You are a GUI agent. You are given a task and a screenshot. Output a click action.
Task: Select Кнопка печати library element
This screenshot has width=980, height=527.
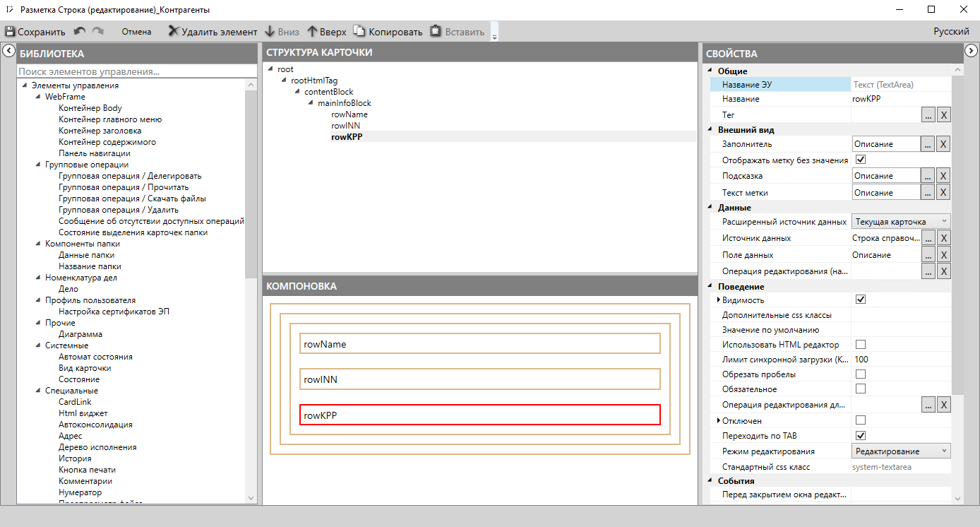(x=88, y=470)
